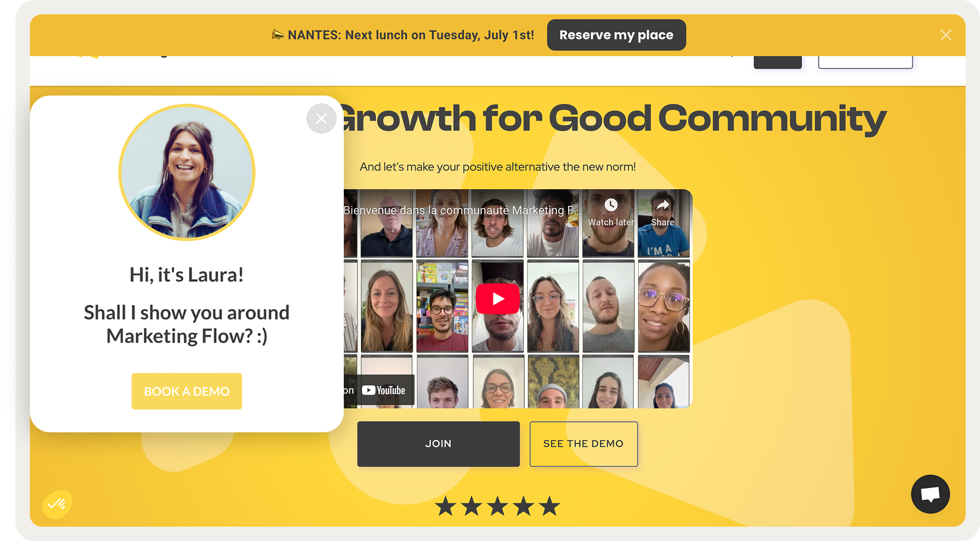Open video on YouTube via logo
The width and height of the screenshot is (980, 541).
coord(384,390)
